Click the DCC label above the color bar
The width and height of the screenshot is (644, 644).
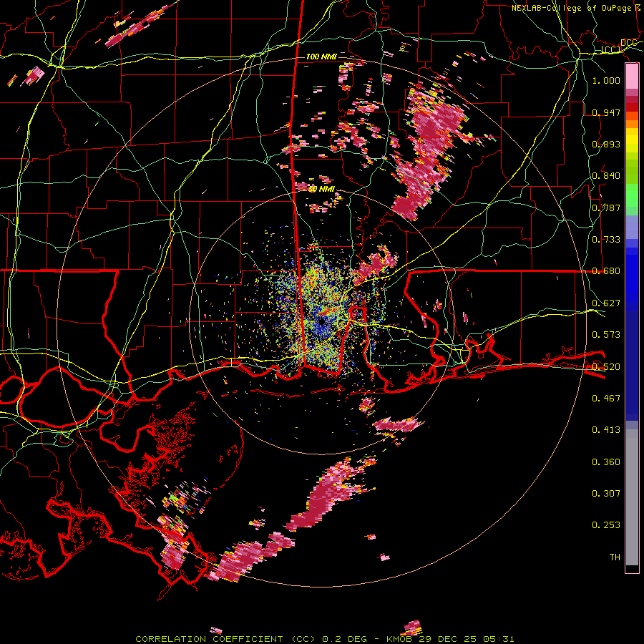click(628, 43)
